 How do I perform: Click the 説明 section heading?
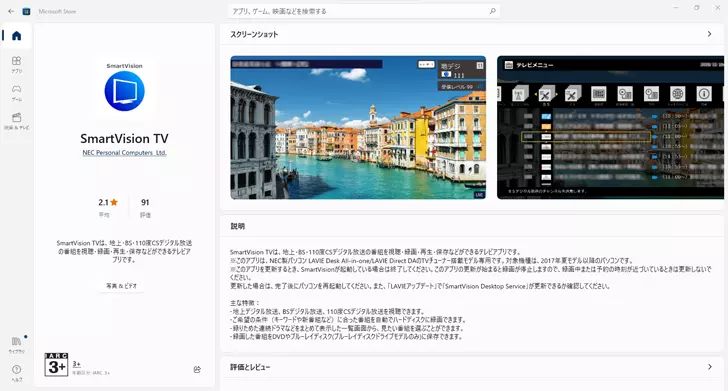tap(238, 226)
